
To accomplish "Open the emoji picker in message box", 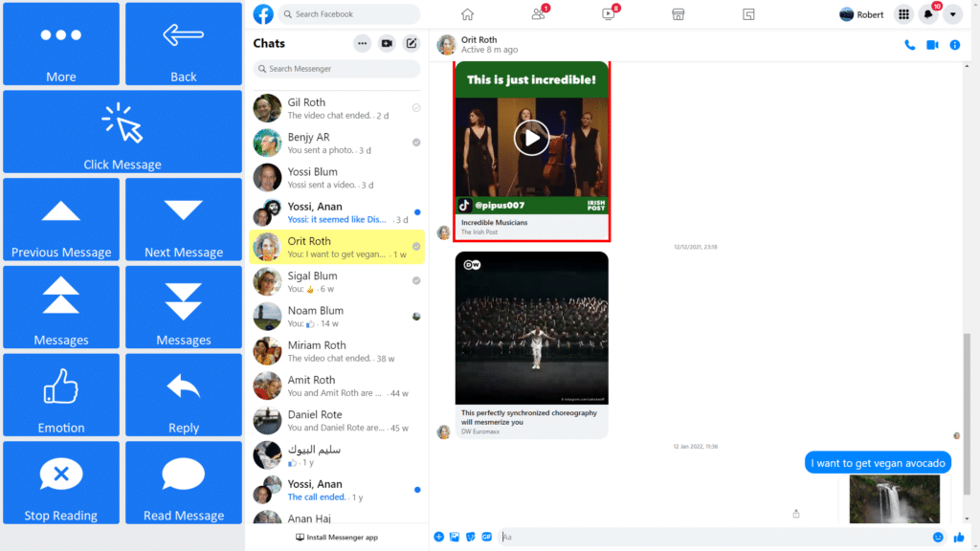I will [x=938, y=537].
